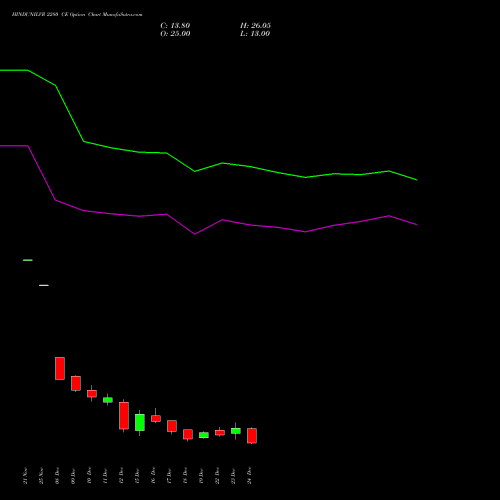The height and width of the screenshot is (500, 500).
Task: Click the "08 Dec" date label
Action: (57, 476)
